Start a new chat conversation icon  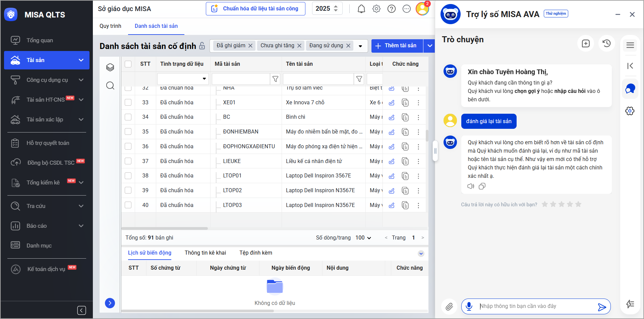586,43
